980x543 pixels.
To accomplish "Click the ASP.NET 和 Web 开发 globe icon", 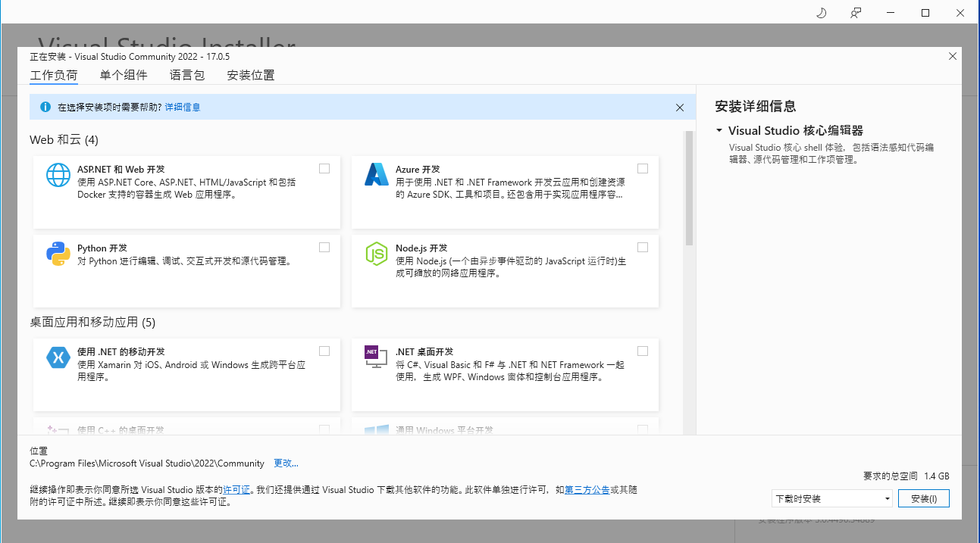I will click(x=58, y=175).
